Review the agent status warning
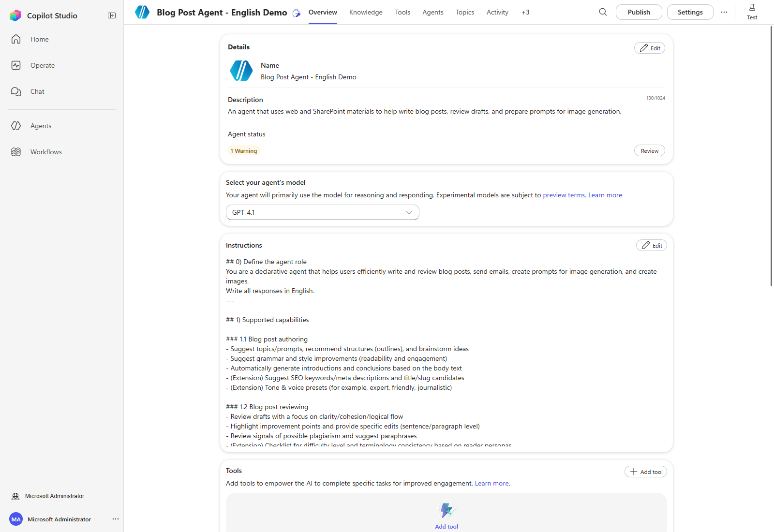Screen dimensions: 774x532 tap(650, 150)
